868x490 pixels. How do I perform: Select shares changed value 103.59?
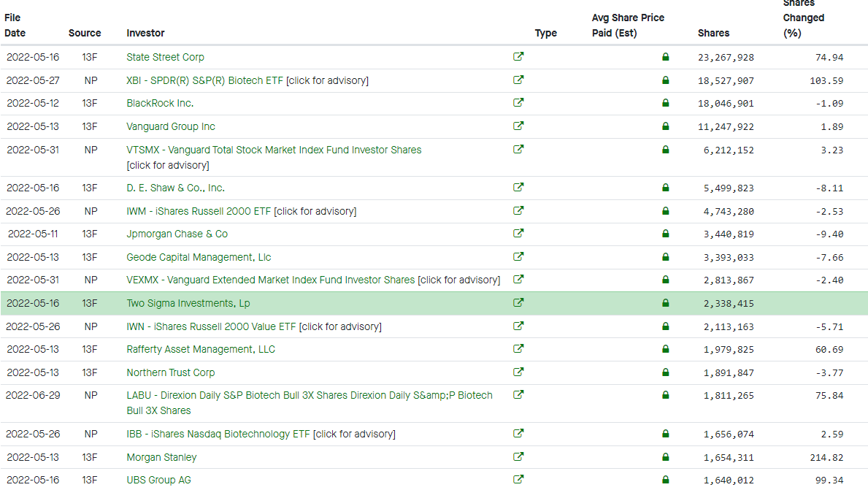826,80
